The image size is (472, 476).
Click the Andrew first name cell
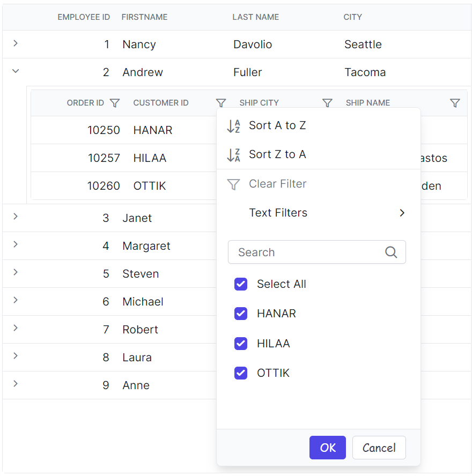click(143, 72)
